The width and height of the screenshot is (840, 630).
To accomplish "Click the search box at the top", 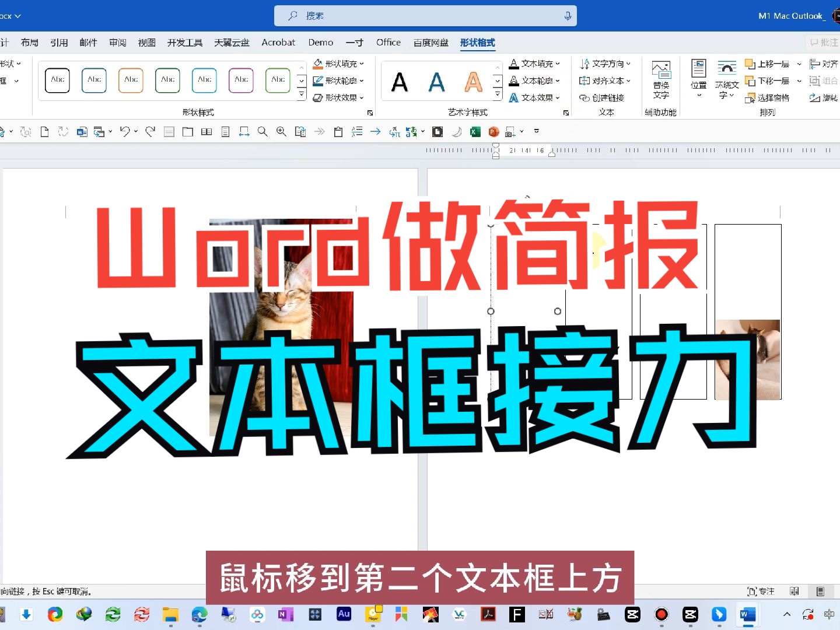I will coord(425,15).
